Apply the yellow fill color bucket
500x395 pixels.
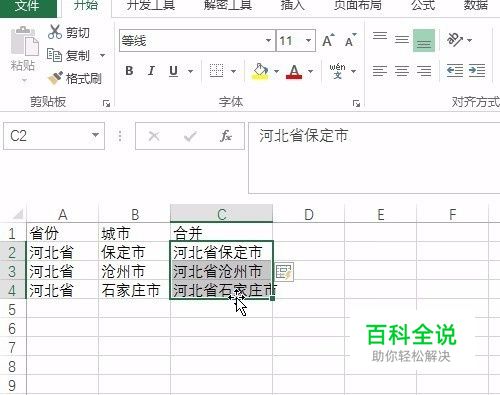260,71
